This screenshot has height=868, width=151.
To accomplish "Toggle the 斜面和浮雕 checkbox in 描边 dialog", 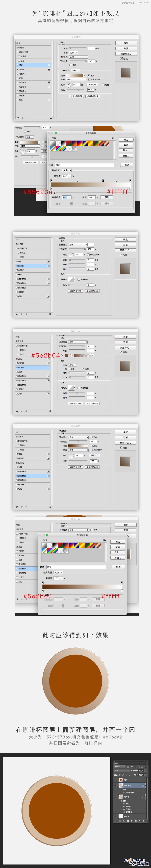I will [17, 51].
